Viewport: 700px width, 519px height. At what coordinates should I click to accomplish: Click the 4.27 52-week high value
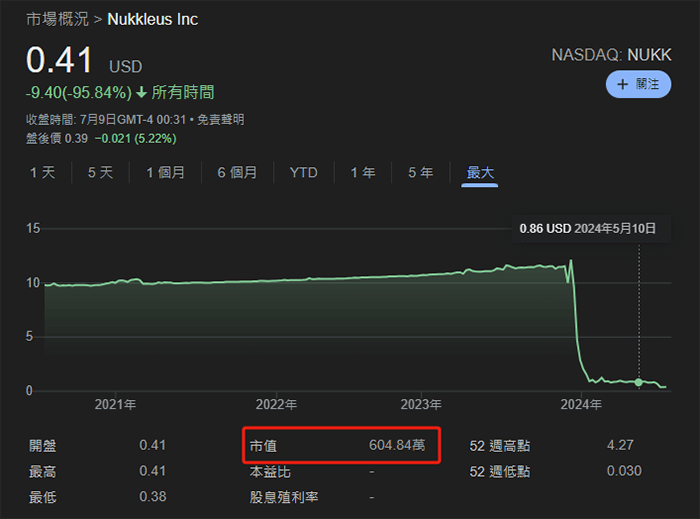click(x=620, y=445)
